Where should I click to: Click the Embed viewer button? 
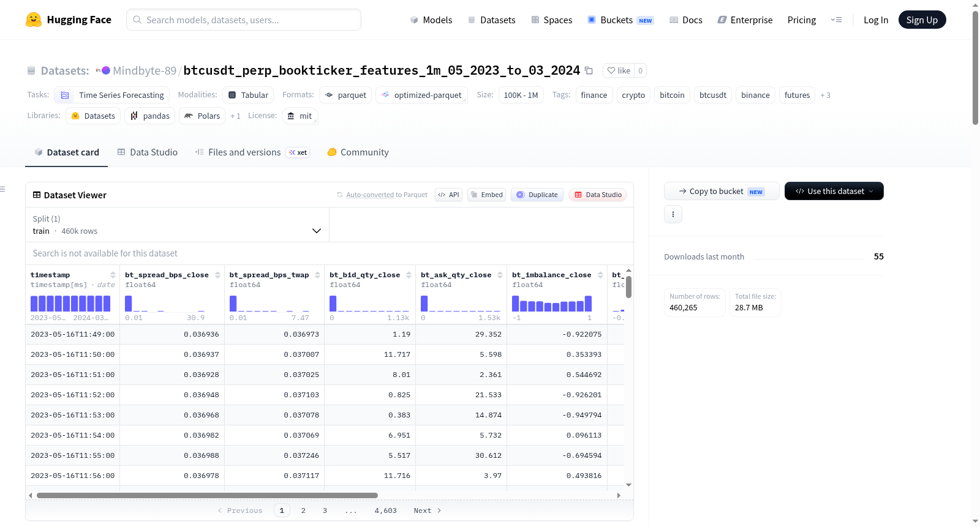[486, 195]
